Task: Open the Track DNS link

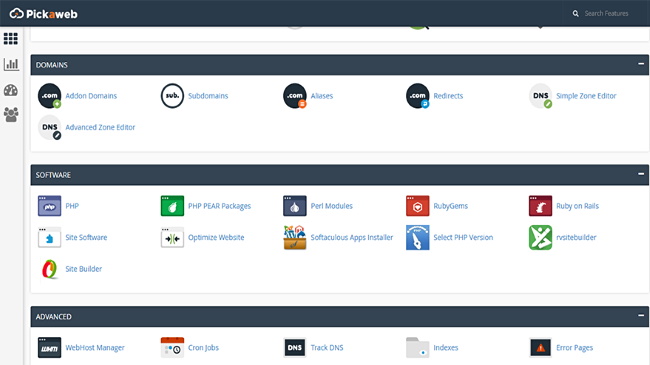Action: [x=327, y=348]
